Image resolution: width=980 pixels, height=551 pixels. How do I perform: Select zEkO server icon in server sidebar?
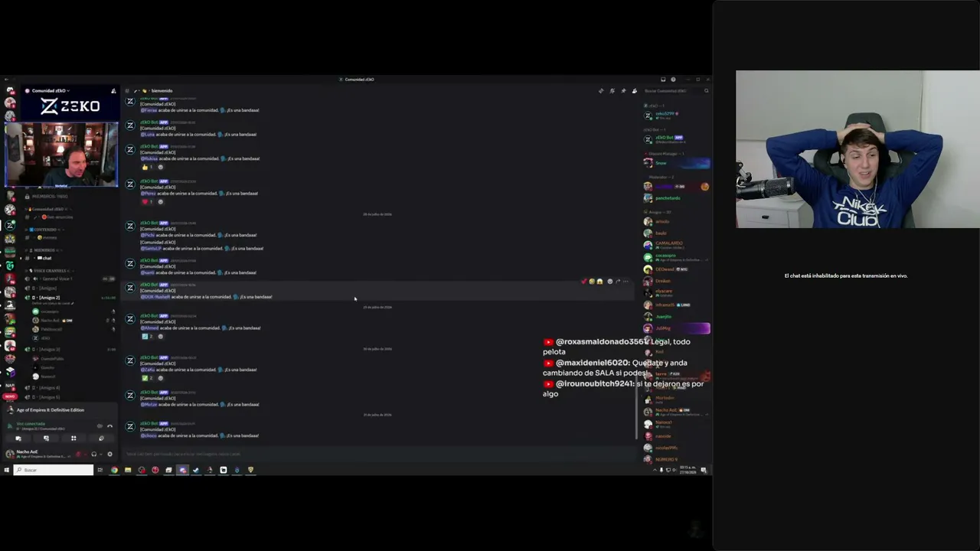click(x=10, y=226)
